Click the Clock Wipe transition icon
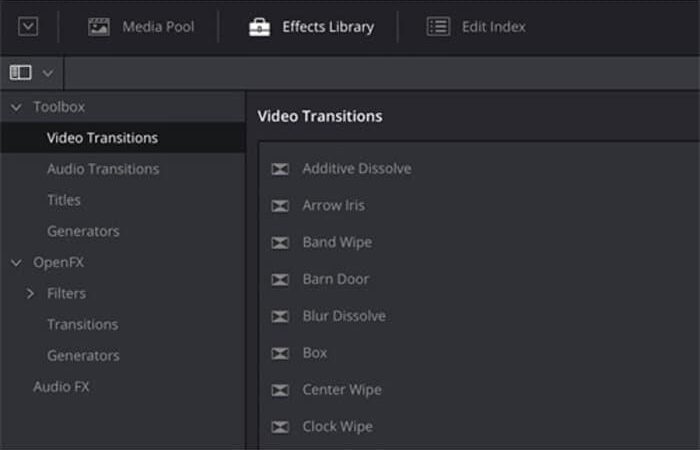 (281, 427)
